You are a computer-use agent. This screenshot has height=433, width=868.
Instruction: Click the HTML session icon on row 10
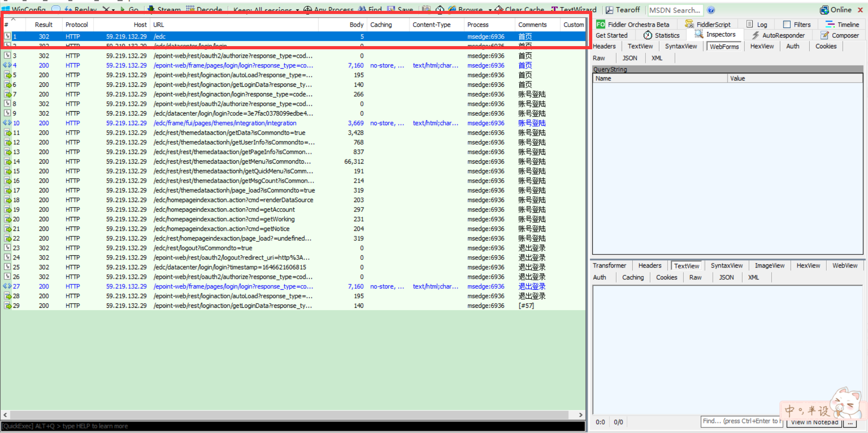pyautogui.click(x=7, y=123)
